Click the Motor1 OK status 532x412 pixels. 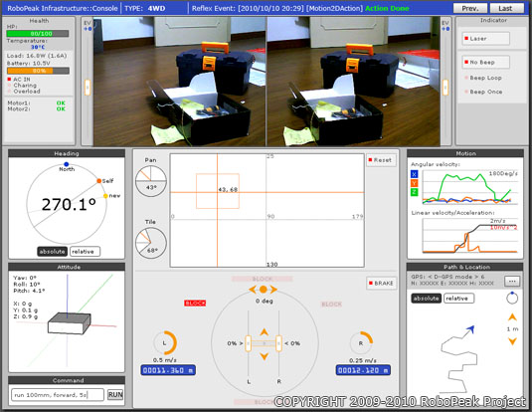click(x=61, y=103)
